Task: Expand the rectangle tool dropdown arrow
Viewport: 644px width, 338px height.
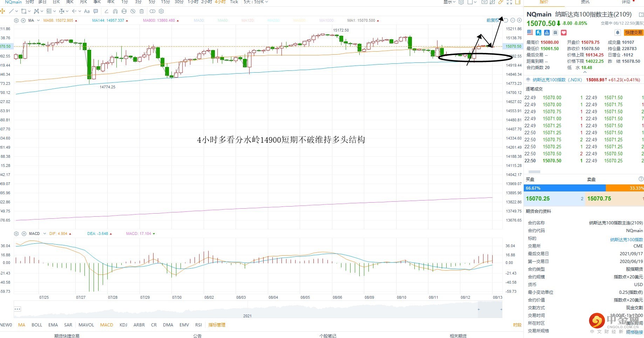Action: pos(29,11)
